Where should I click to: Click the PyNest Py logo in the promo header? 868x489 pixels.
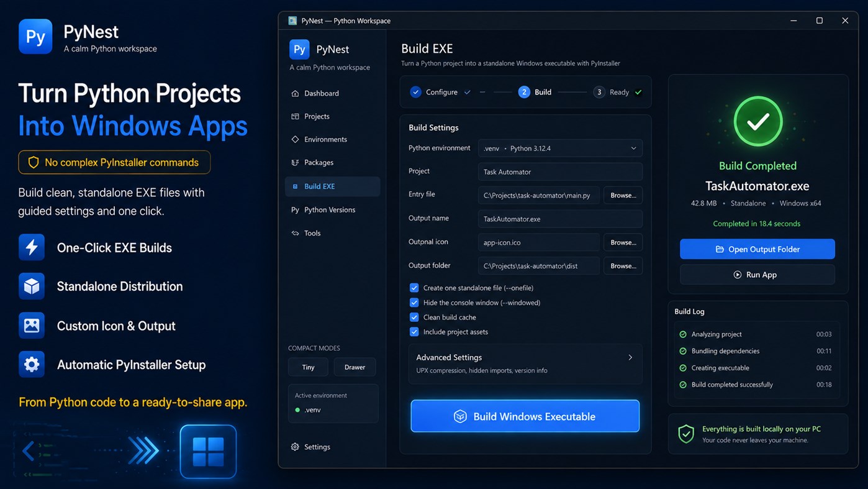tap(35, 37)
